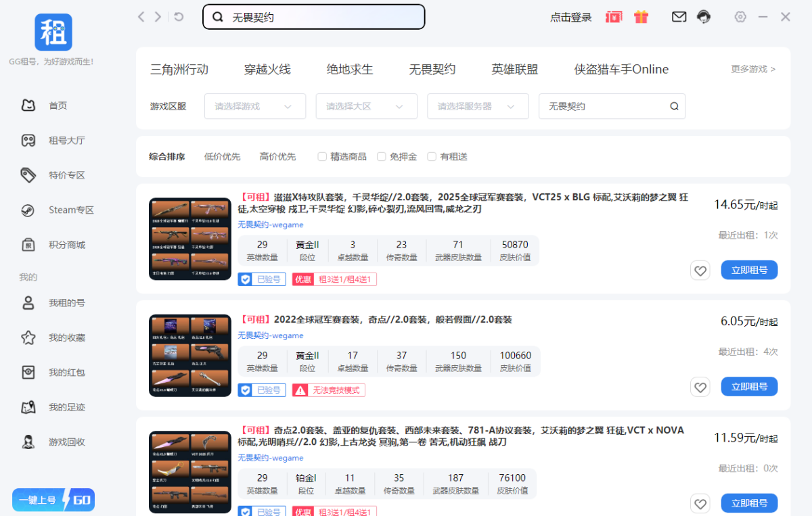Open the 请选择游戏 dropdown
The image size is (812, 516).
tap(255, 106)
